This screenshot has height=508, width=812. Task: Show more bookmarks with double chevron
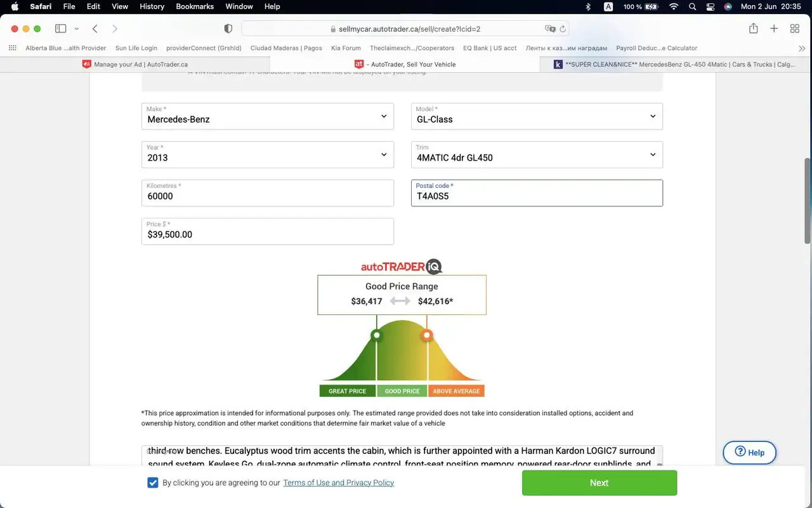[x=802, y=48]
